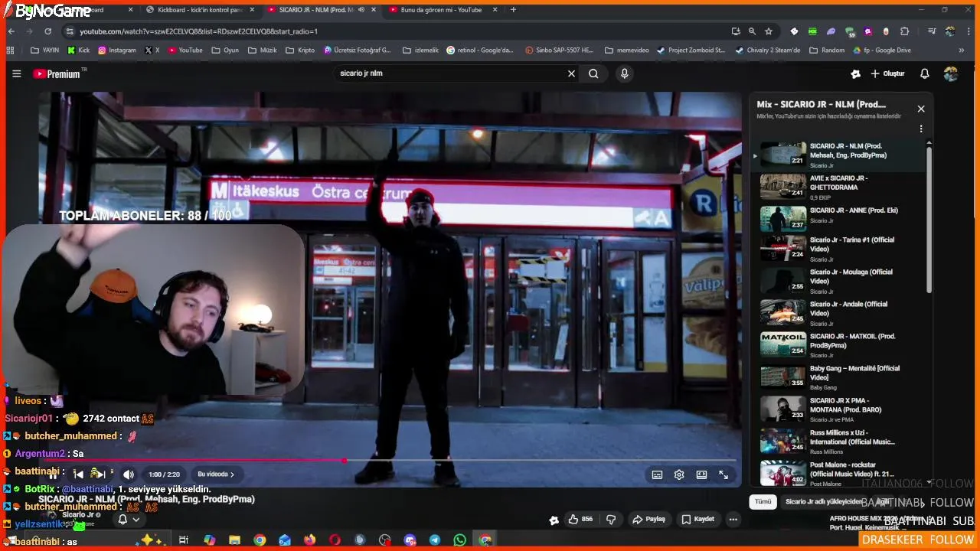The width and height of the screenshot is (980, 551).
Task: Play SICARIO JR - ANNE video
Action: click(x=842, y=219)
